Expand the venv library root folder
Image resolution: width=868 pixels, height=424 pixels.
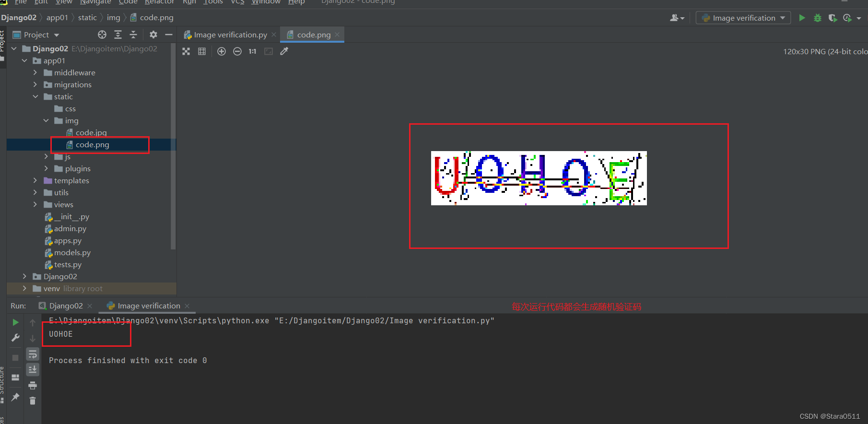click(x=24, y=288)
